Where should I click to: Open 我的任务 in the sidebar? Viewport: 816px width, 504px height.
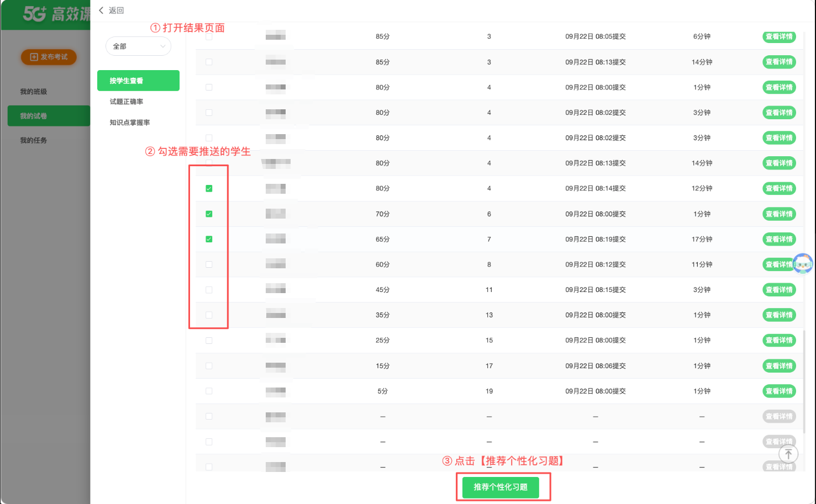click(34, 140)
